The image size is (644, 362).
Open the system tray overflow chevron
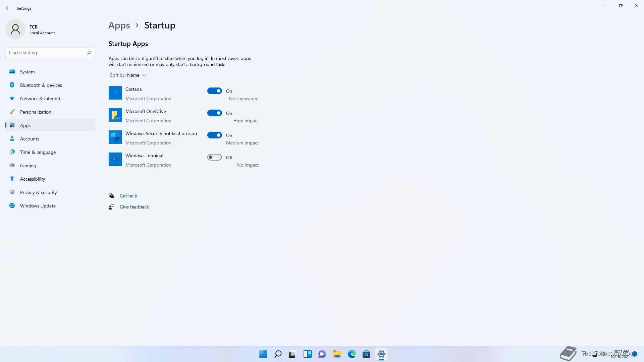tap(585, 353)
